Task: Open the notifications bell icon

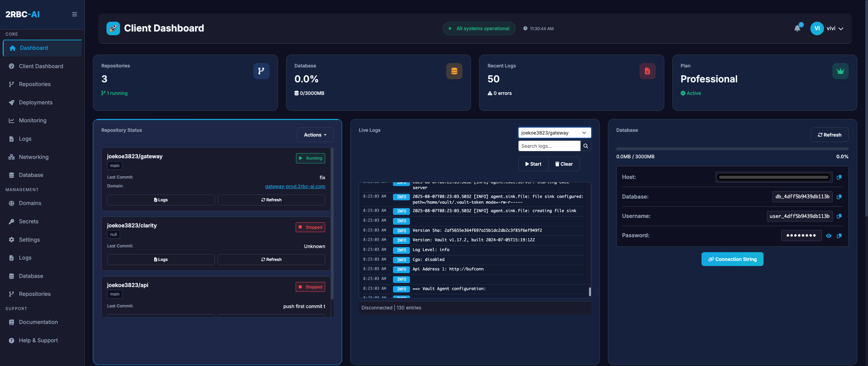Action: (x=797, y=28)
